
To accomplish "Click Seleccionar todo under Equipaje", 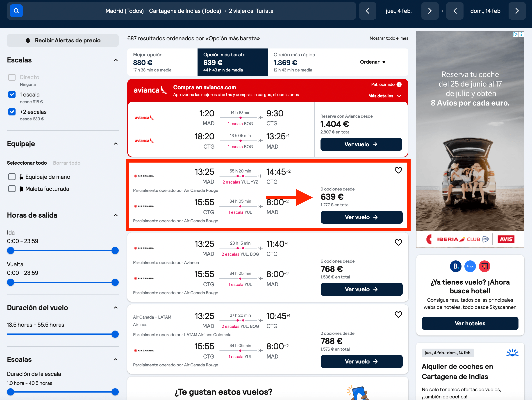I will click(x=27, y=163).
